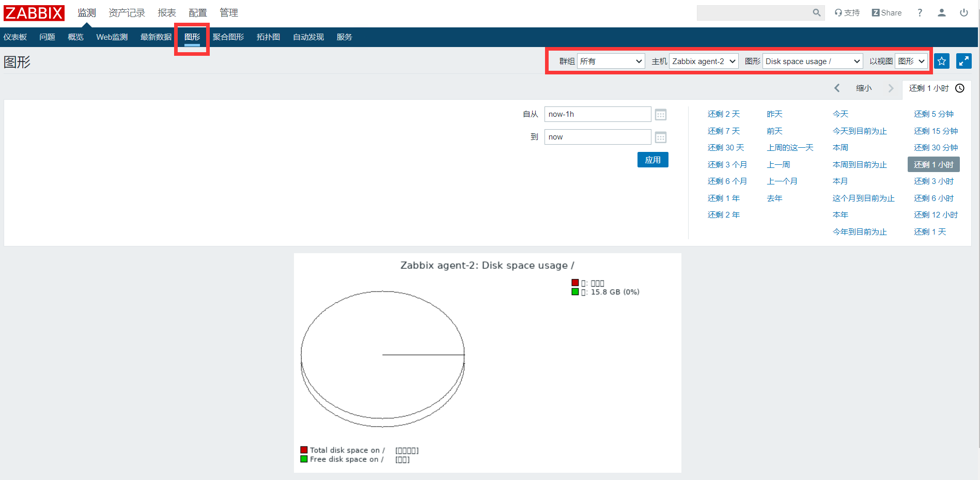Open the 监测 monitoring menu

tap(87, 13)
